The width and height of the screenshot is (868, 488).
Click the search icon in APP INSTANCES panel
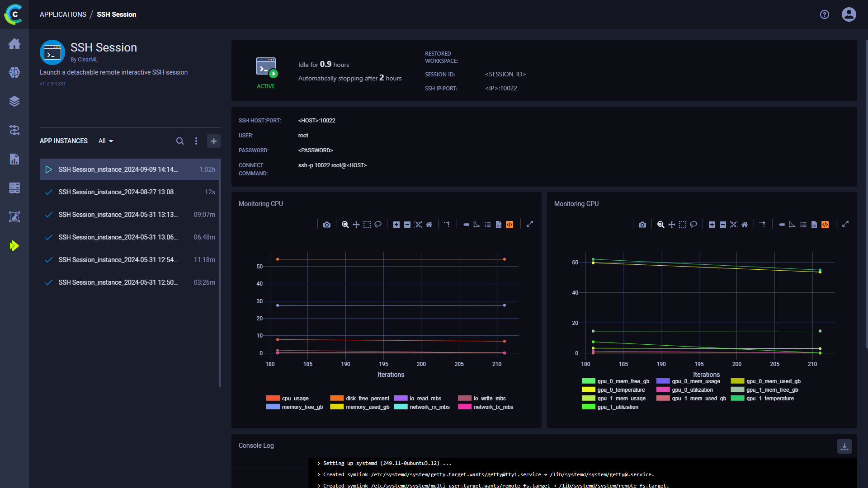(180, 141)
